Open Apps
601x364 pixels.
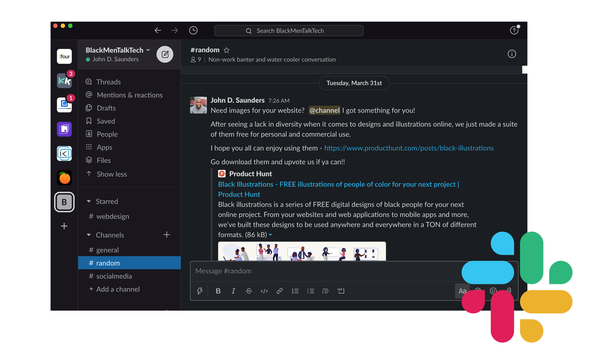(x=129, y=147)
